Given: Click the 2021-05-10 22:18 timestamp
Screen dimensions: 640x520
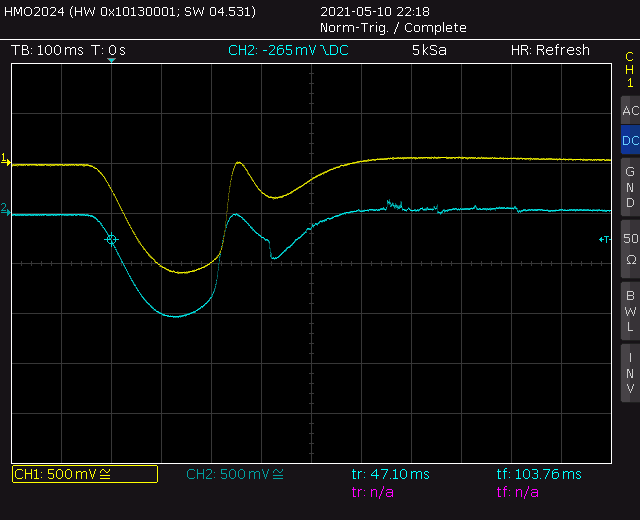Looking at the screenshot, I should pos(375,11).
